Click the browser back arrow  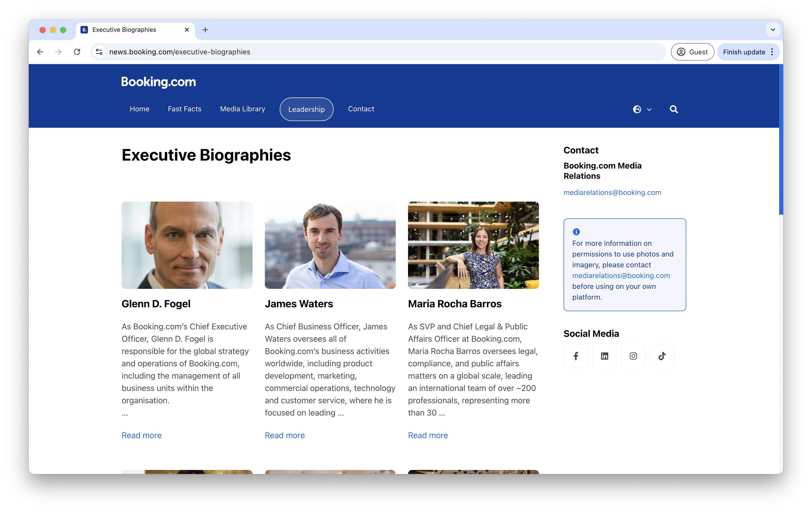40,52
